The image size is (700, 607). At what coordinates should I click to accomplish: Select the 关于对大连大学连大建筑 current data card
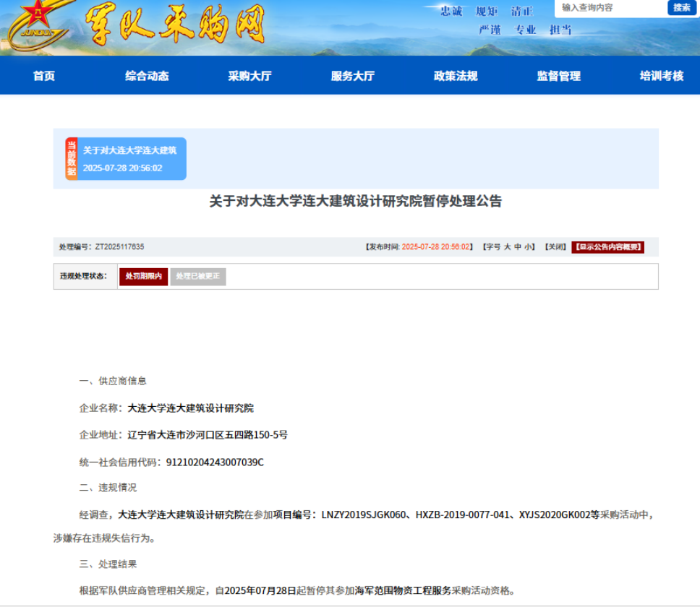(126, 159)
